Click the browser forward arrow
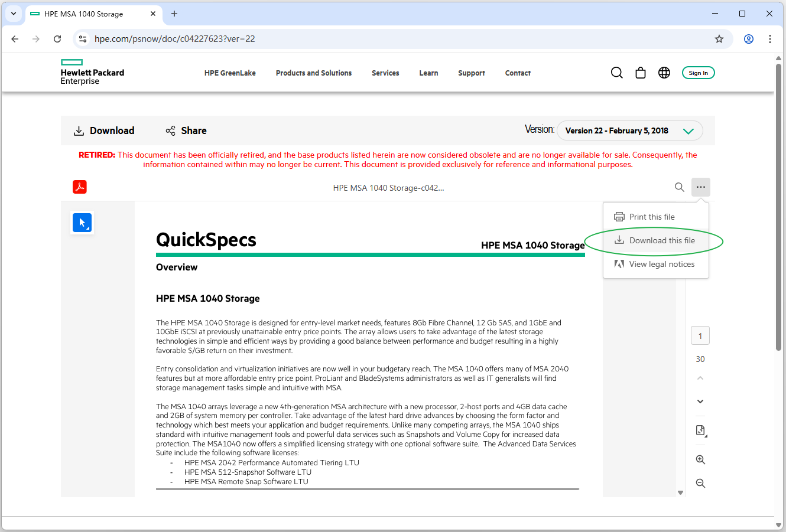This screenshot has height=532, width=786. [36, 39]
